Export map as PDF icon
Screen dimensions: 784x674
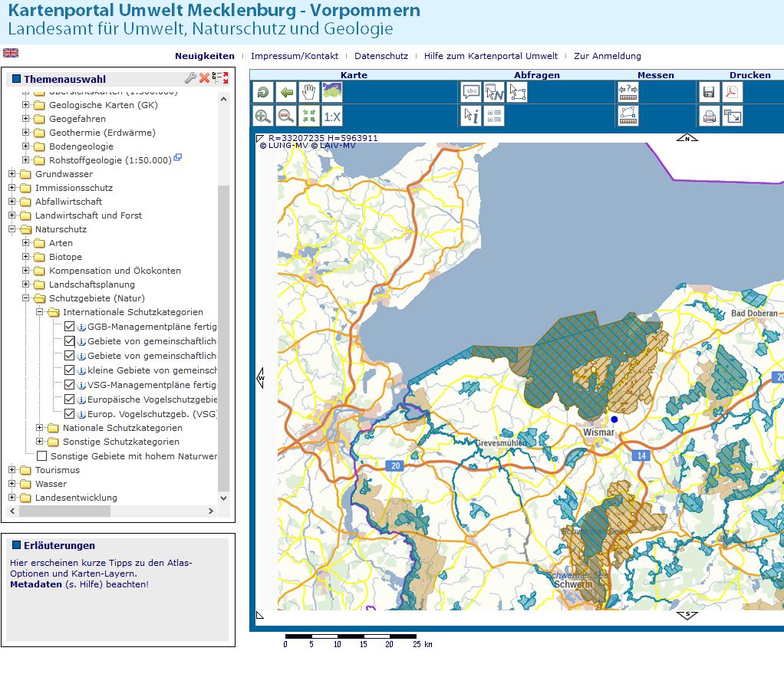tap(733, 92)
